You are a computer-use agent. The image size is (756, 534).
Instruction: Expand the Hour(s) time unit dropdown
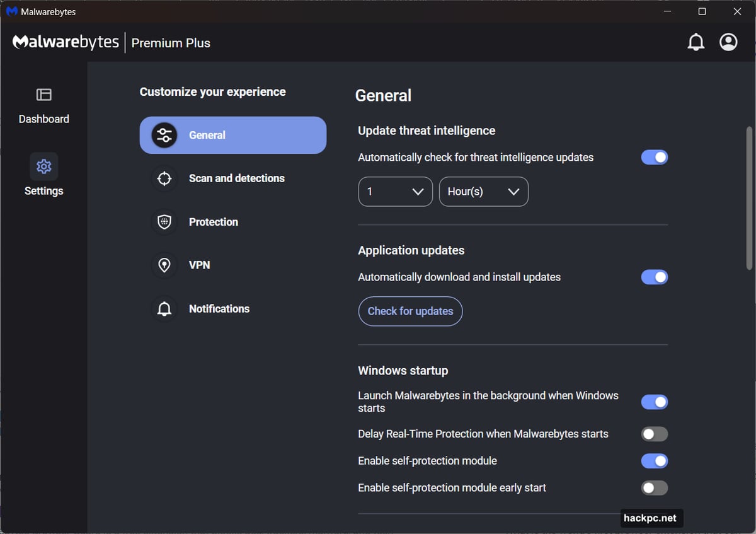(483, 191)
